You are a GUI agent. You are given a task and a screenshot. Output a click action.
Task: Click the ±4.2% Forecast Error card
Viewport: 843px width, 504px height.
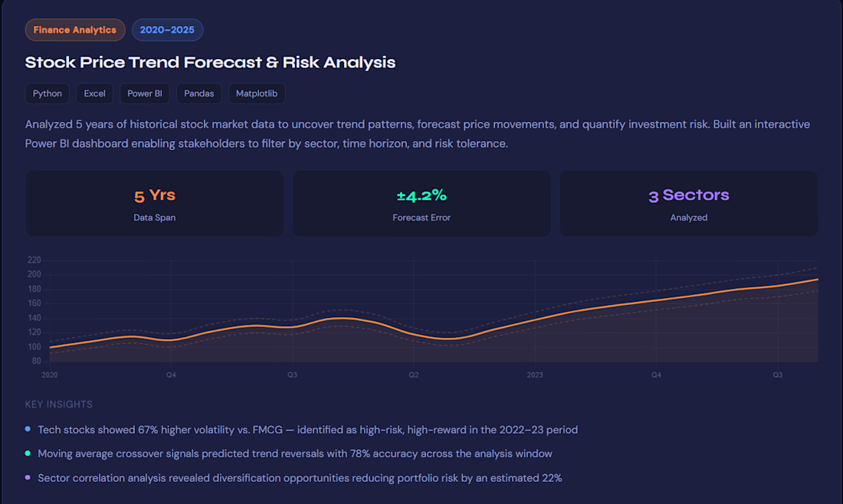click(x=421, y=204)
